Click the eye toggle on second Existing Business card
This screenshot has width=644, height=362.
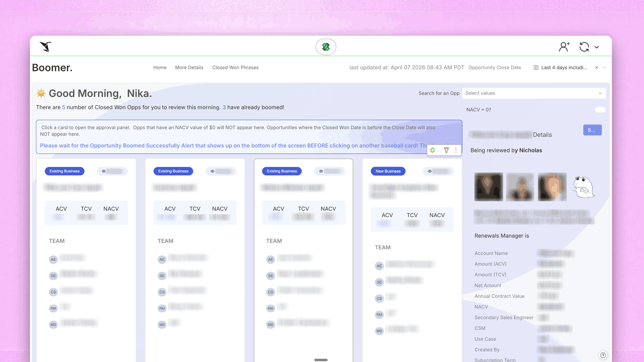point(212,171)
